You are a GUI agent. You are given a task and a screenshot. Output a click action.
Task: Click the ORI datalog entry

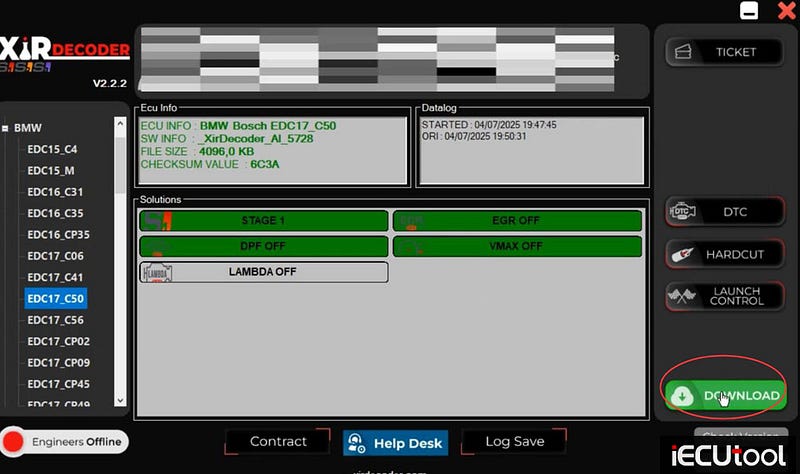point(473,136)
